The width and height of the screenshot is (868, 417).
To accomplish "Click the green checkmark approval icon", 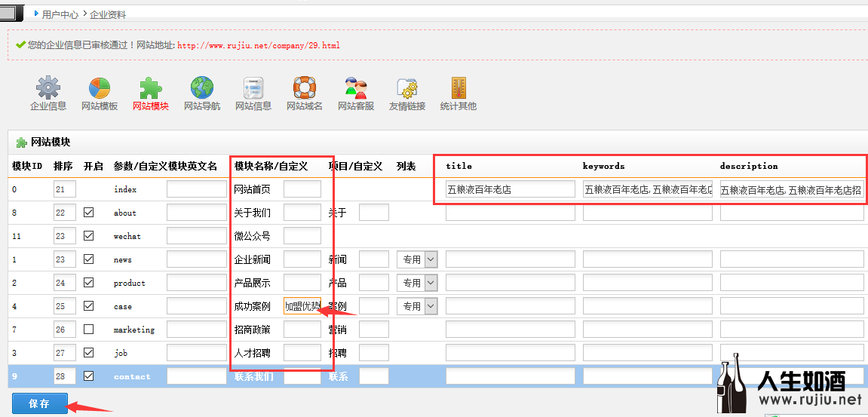I will [20, 44].
